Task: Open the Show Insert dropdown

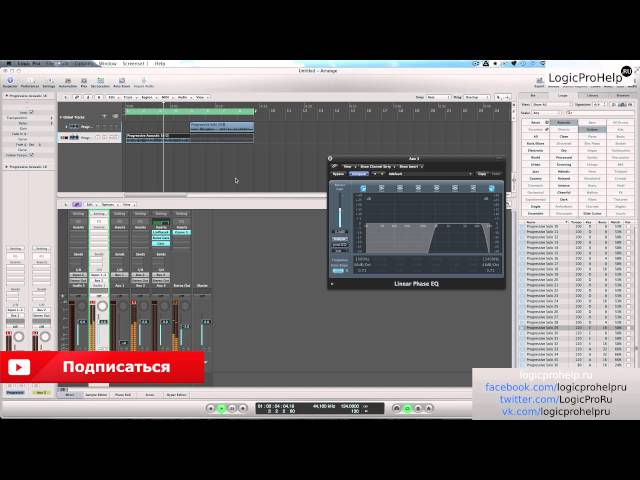Action: pos(411,167)
